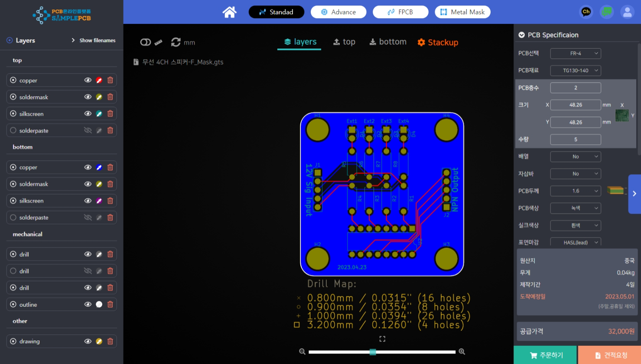The width and height of the screenshot is (641, 364).
Task: Change bottom copper layer color swatch
Action: [99, 167]
